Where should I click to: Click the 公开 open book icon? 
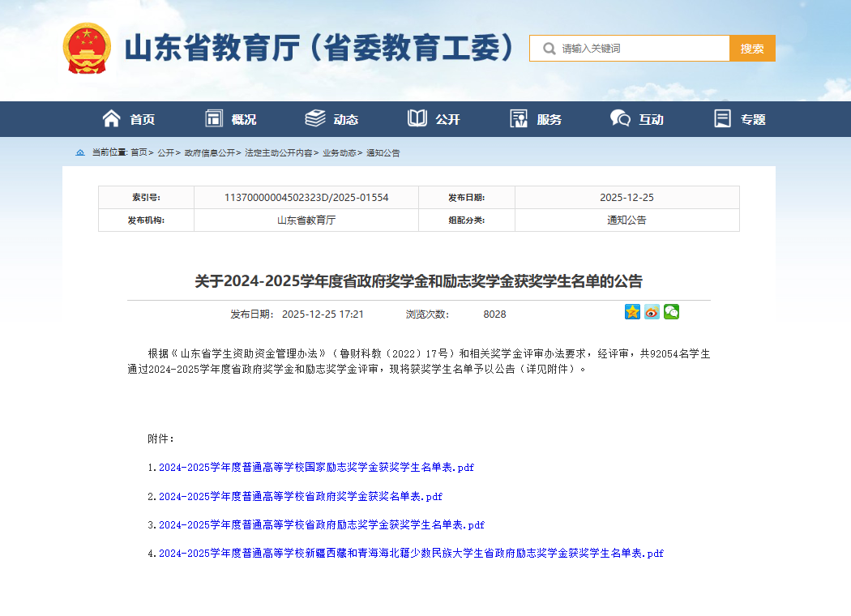pos(417,118)
